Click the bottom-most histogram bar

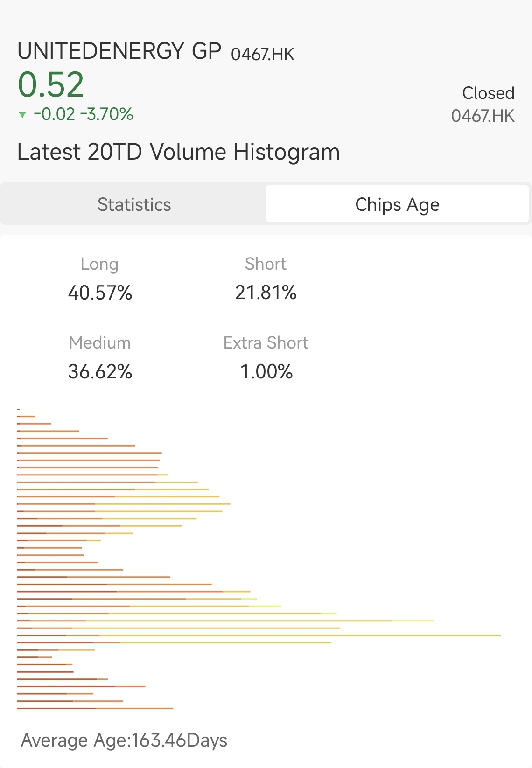(95, 708)
